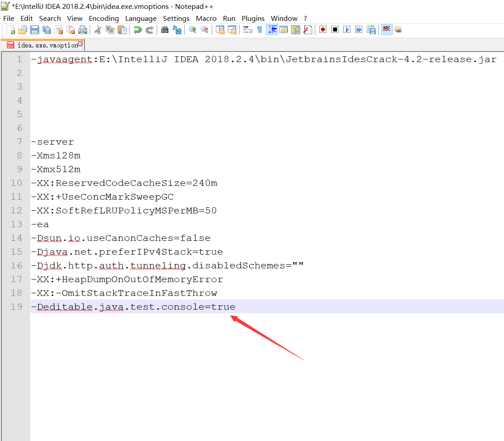
Task: Click the -Xmx512m line
Action: 56,169
